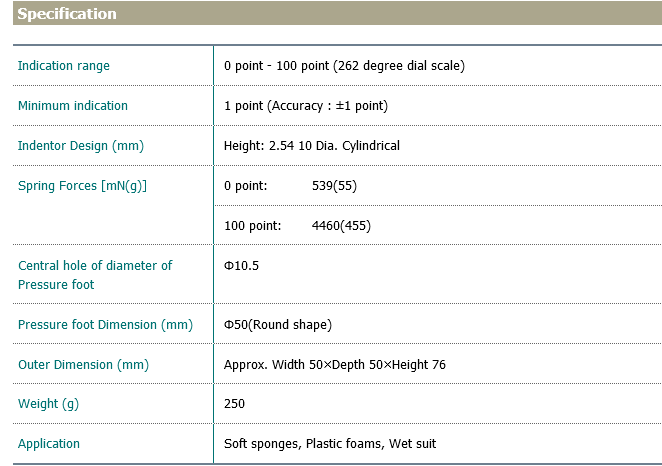662x466 pixels.
Task: Select the Accuracy ±1 point value
Action: (x=305, y=106)
